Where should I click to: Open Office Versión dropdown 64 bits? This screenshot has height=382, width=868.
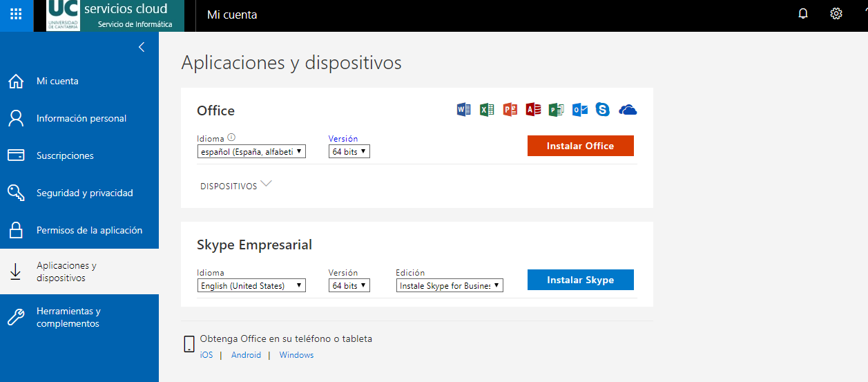(349, 151)
